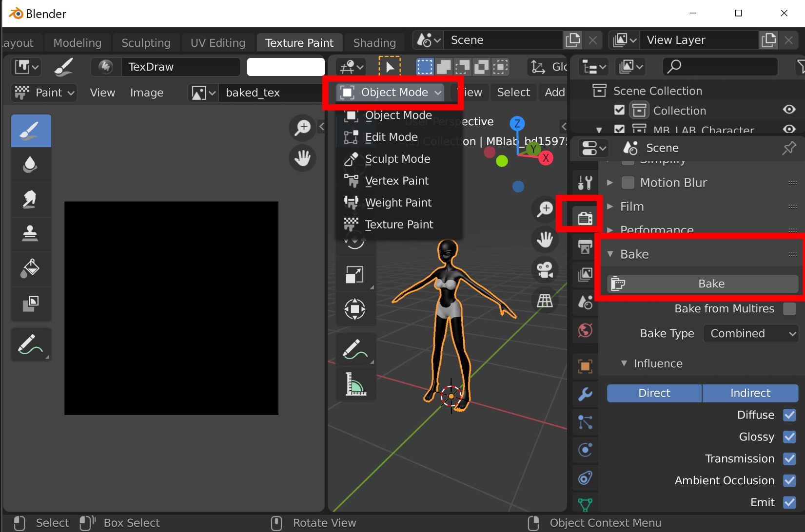Activate the Annotate tool
Viewport: 805px width, 532px height.
pos(31,344)
